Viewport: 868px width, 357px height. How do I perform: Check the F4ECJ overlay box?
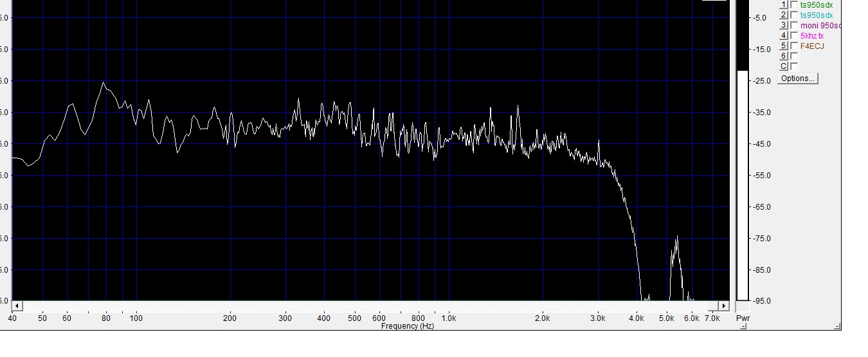[794, 46]
